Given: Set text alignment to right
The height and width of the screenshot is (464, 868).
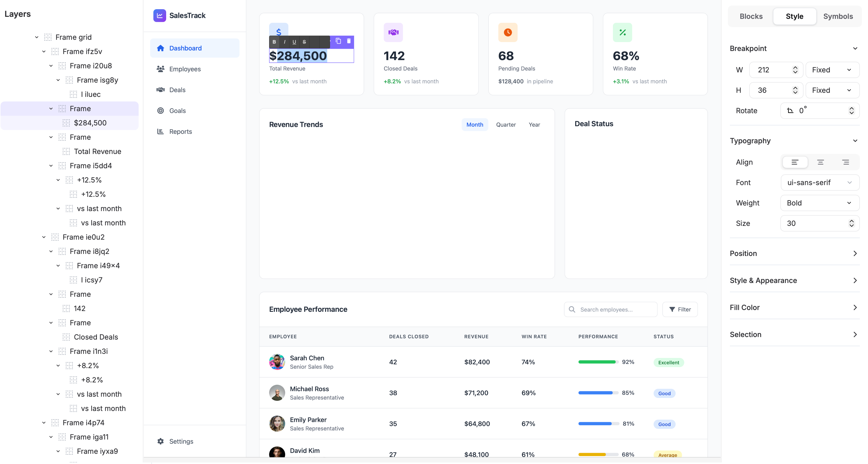Looking at the screenshot, I should click(x=845, y=162).
